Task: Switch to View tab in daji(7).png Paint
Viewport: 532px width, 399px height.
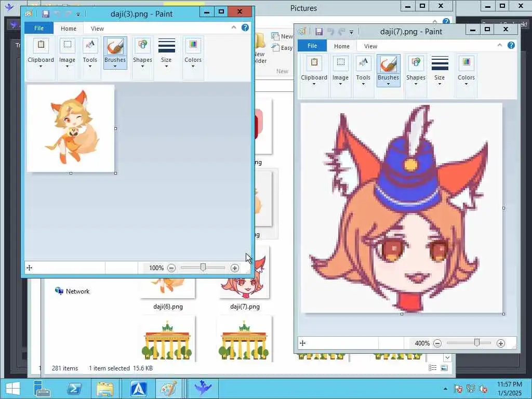Action: point(370,46)
